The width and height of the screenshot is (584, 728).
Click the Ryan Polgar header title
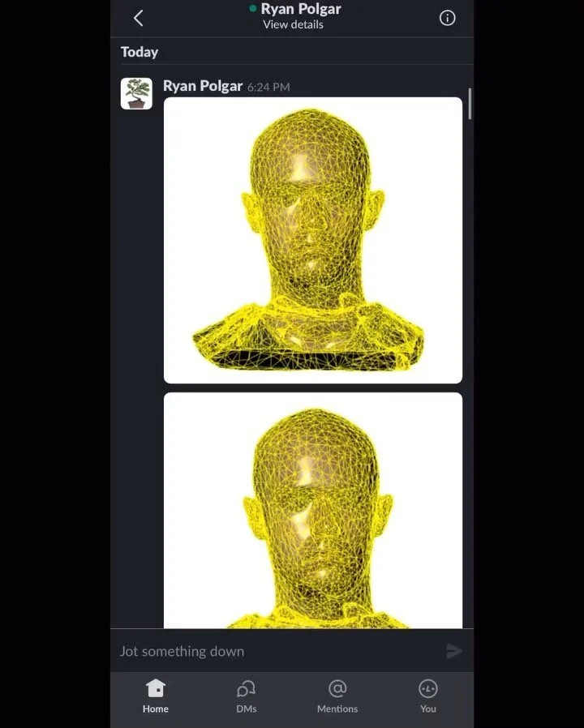pos(301,9)
